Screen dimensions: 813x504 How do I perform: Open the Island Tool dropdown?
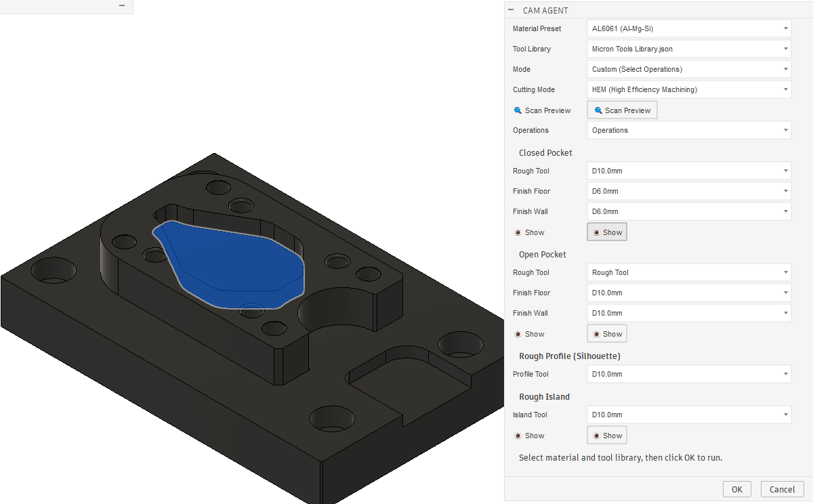coord(688,415)
